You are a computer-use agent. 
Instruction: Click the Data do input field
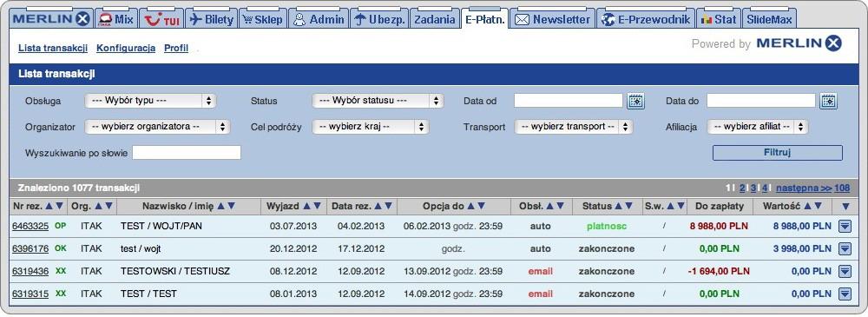(761, 100)
